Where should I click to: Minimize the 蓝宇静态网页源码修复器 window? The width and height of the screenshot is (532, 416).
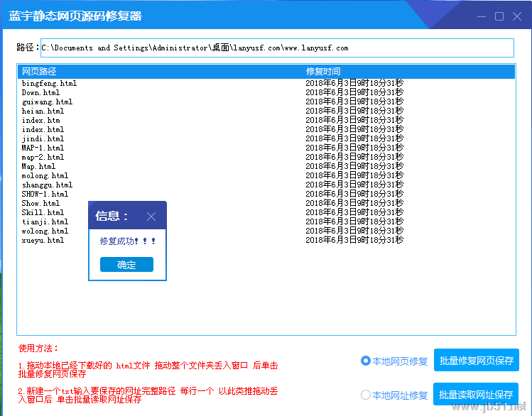coord(482,16)
